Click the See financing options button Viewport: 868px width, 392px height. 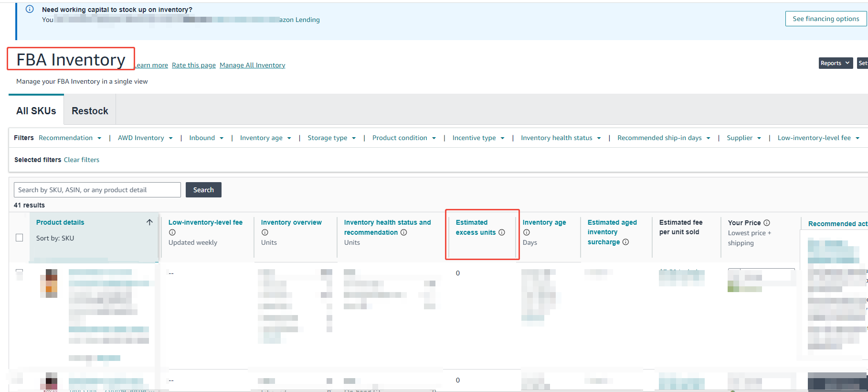point(826,19)
